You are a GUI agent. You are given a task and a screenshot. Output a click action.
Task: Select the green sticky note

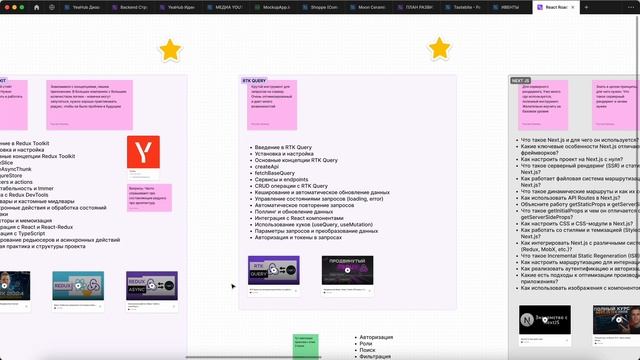point(305,347)
